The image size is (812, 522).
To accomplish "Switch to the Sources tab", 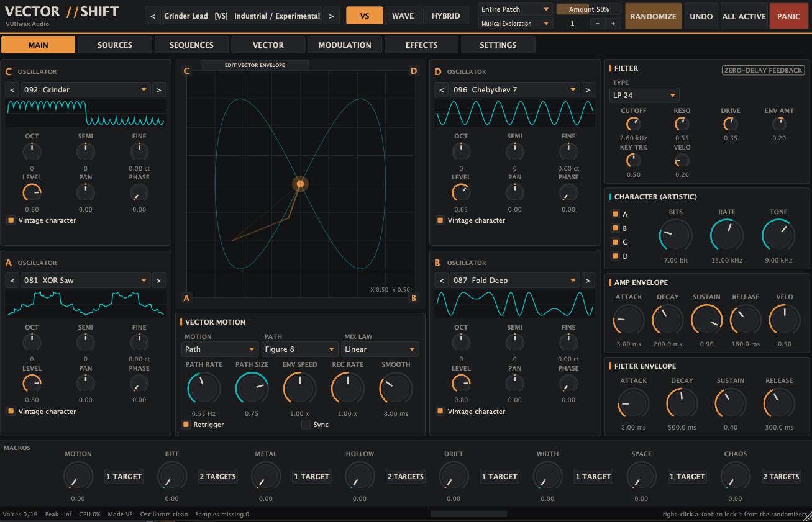I will tap(115, 45).
